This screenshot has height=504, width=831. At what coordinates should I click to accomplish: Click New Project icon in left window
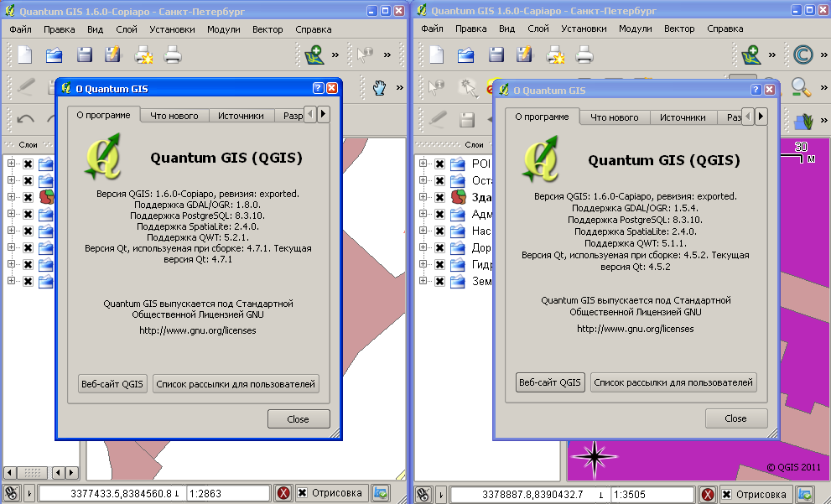[x=24, y=55]
